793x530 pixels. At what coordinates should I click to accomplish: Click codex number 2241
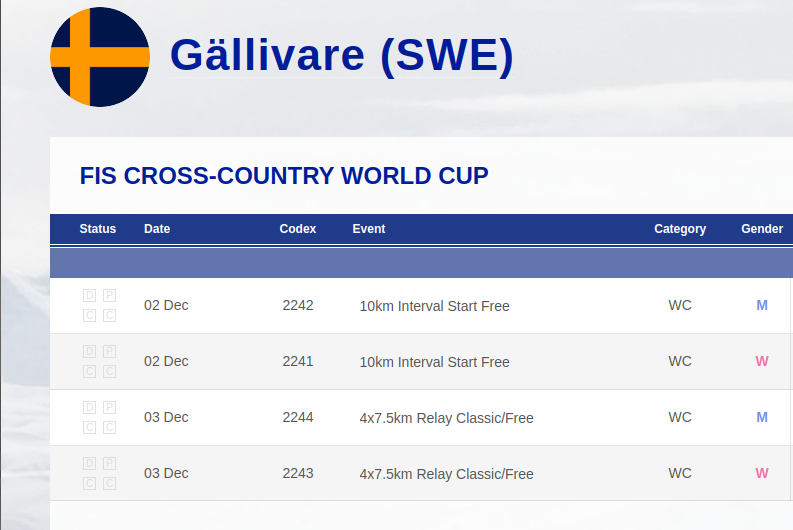point(298,362)
